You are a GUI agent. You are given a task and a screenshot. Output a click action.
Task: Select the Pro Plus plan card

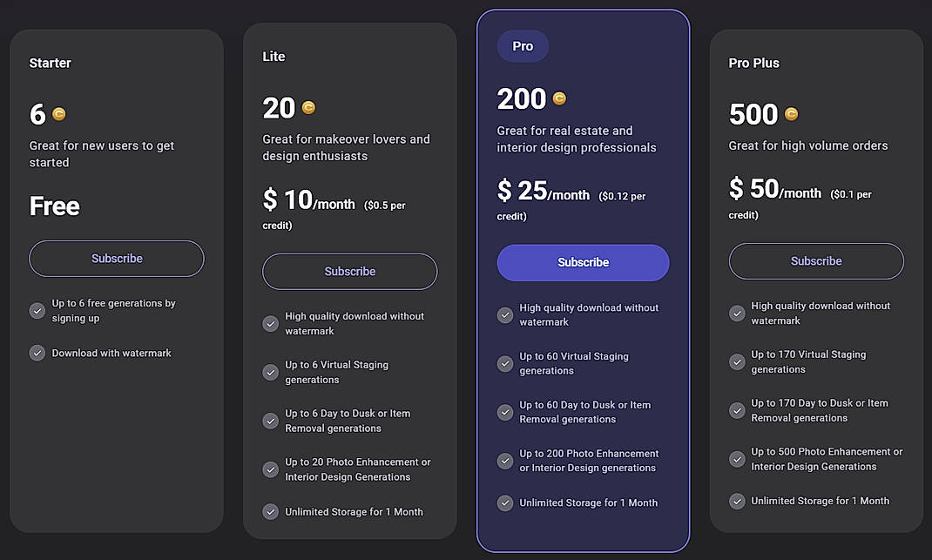coord(816,157)
